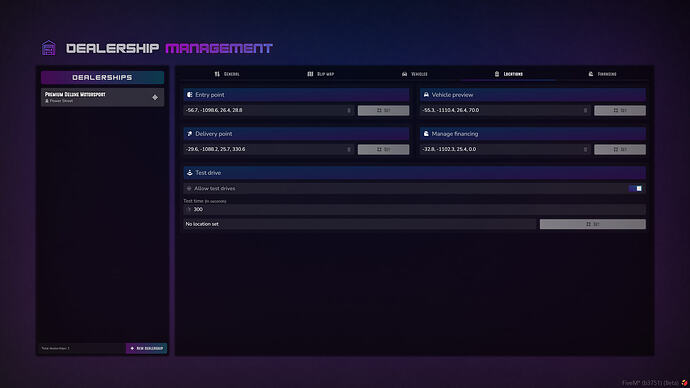Click the trash icon in Manage financing field
The height and width of the screenshot is (388, 690).
point(585,150)
